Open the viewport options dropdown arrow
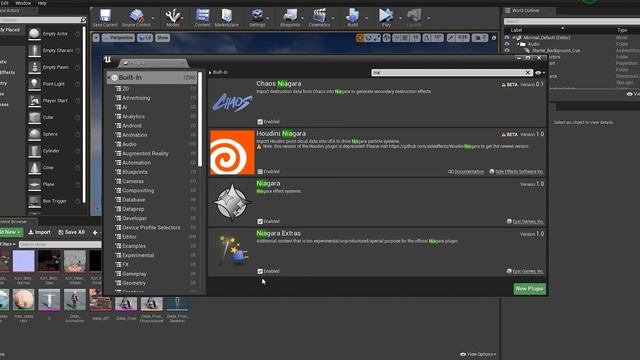 point(96,38)
